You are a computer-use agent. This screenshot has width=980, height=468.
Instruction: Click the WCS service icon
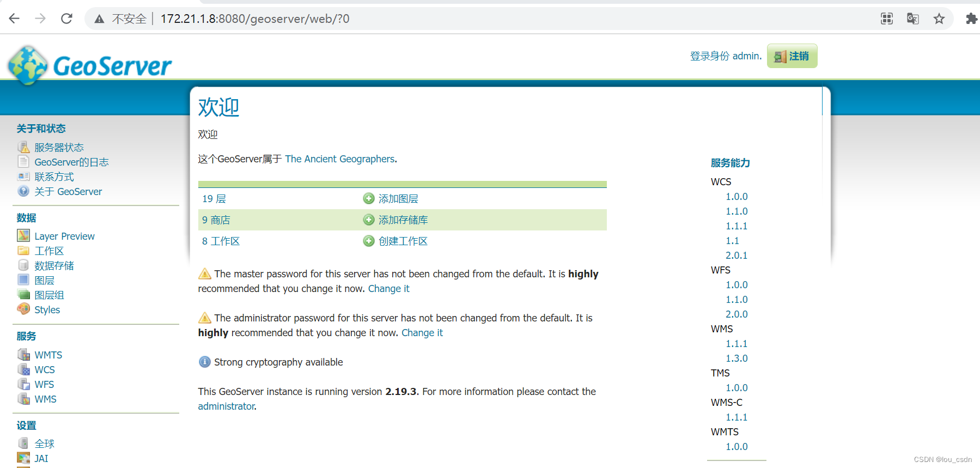[x=23, y=369]
